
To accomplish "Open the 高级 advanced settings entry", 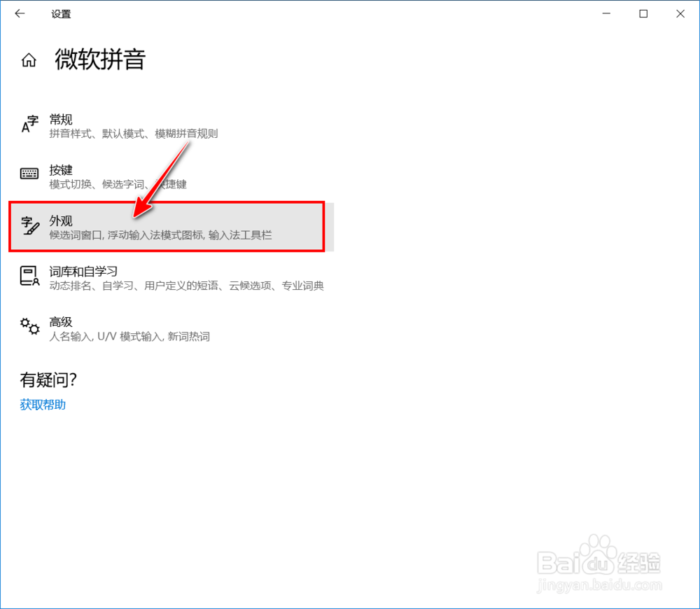I will coord(119,328).
